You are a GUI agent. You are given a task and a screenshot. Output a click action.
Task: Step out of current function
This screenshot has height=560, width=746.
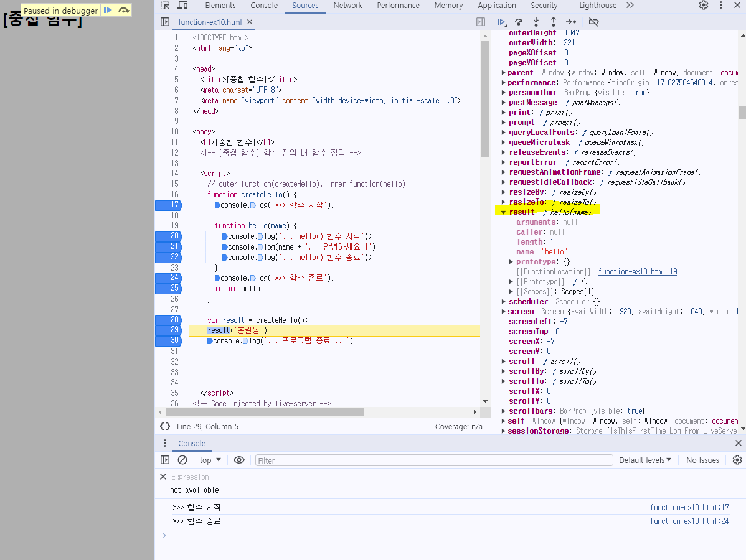(x=554, y=22)
